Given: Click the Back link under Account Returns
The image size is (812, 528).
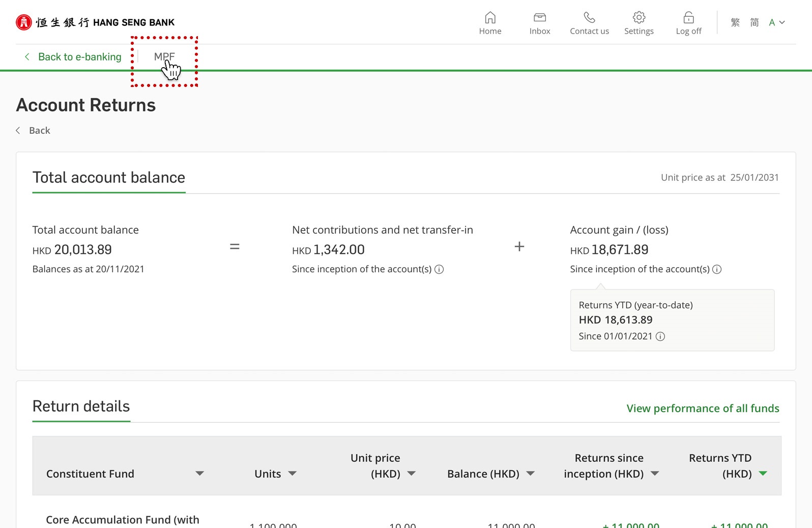Looking at the screenshot, I should pyautogui.click(x=33, y=131).
